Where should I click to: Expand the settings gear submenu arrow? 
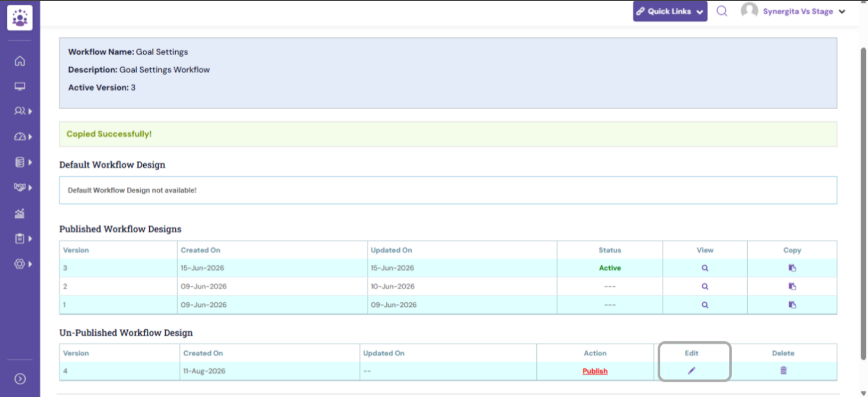pos(30,264)
